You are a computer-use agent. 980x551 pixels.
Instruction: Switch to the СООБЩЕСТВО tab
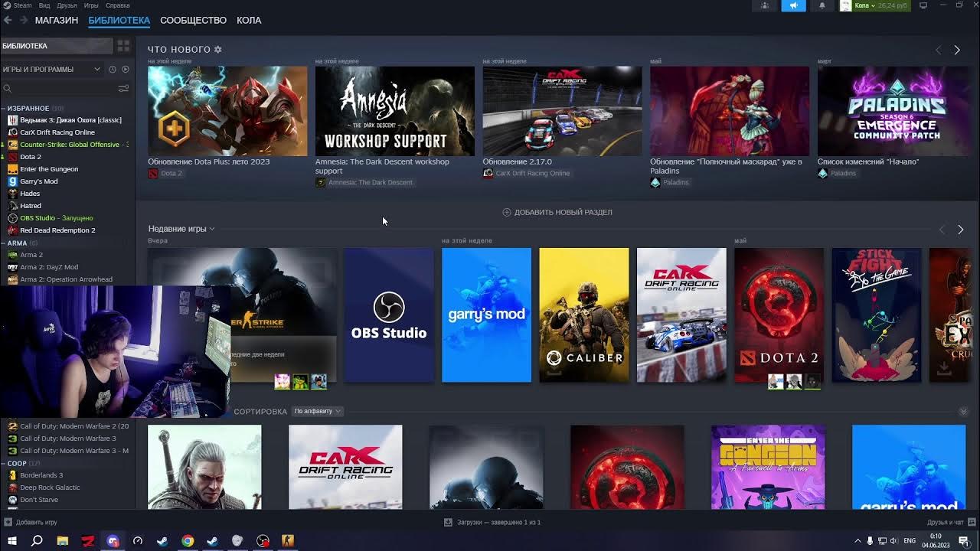193,20
